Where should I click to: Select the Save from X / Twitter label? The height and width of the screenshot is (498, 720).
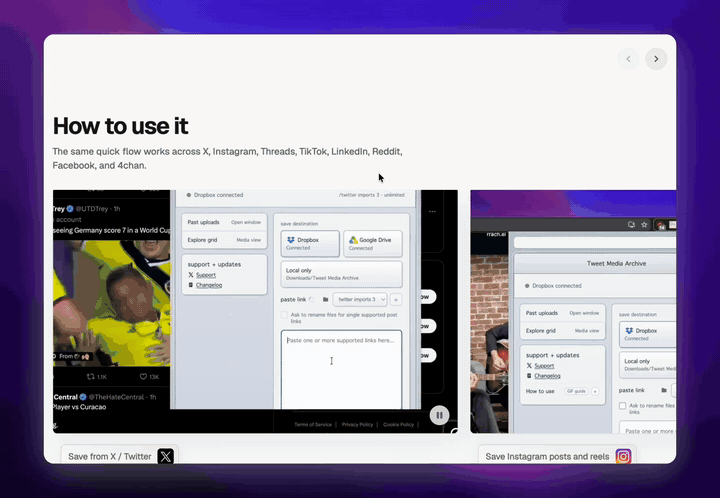pos(110,456)
